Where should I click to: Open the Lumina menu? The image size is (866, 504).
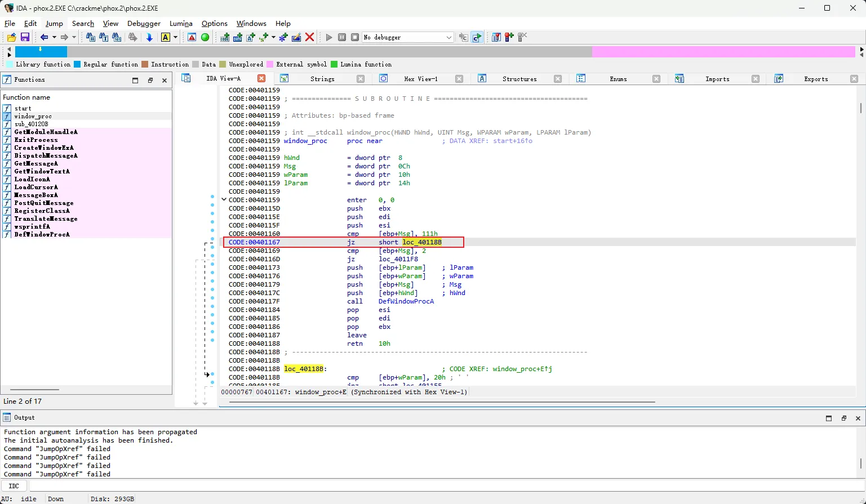tap(181, 23)
